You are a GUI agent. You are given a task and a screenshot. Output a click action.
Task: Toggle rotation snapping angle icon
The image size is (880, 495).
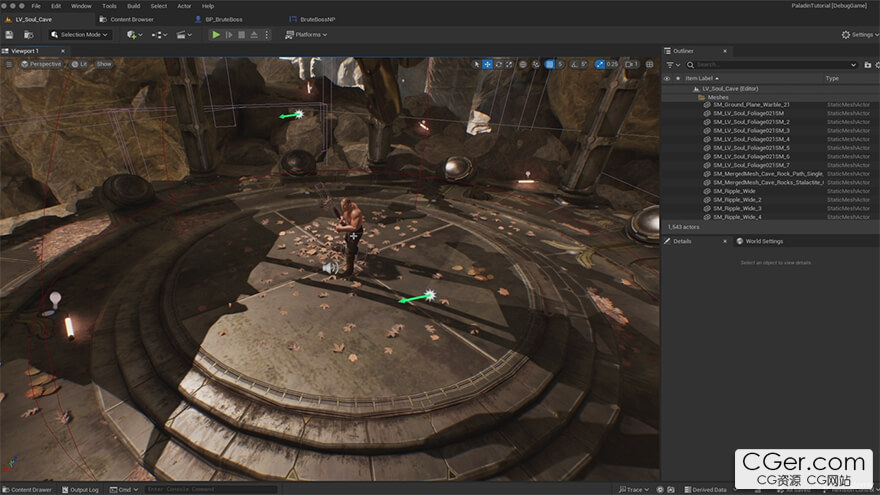click(x=574, y=65)
